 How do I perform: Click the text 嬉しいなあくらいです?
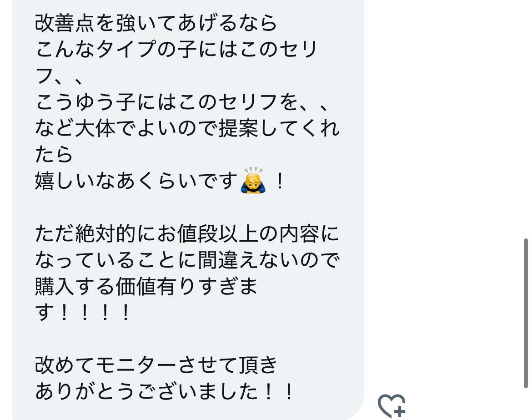[136, 181]
